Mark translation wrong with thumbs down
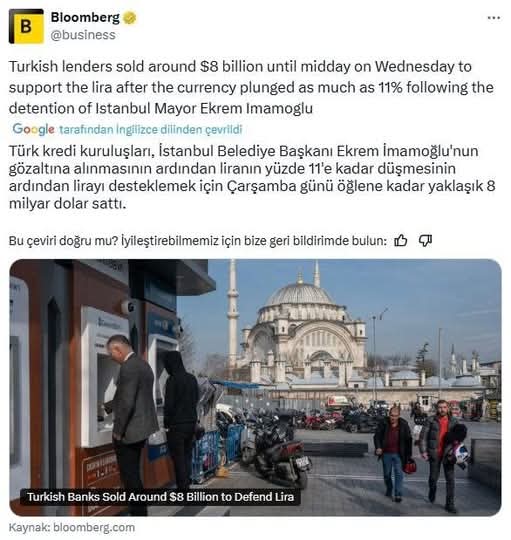 pyautogui.click(x=425, y=241)
